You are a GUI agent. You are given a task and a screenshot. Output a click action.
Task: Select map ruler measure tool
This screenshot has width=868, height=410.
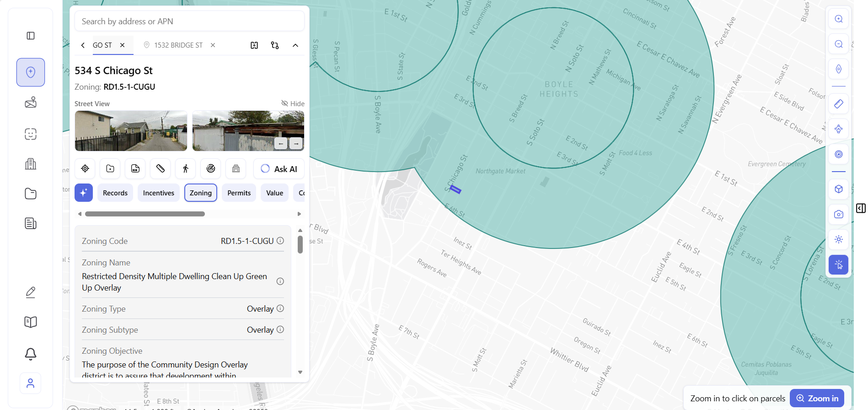point(839,104)
